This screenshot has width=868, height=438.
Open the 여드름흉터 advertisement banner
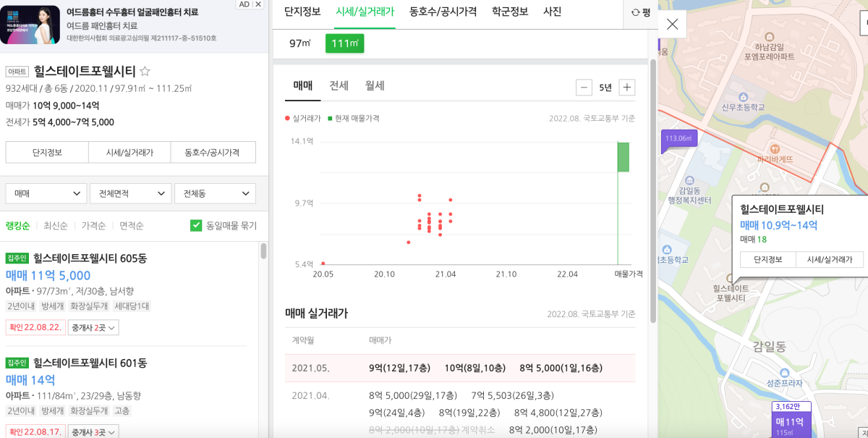[x=134, y=25]
